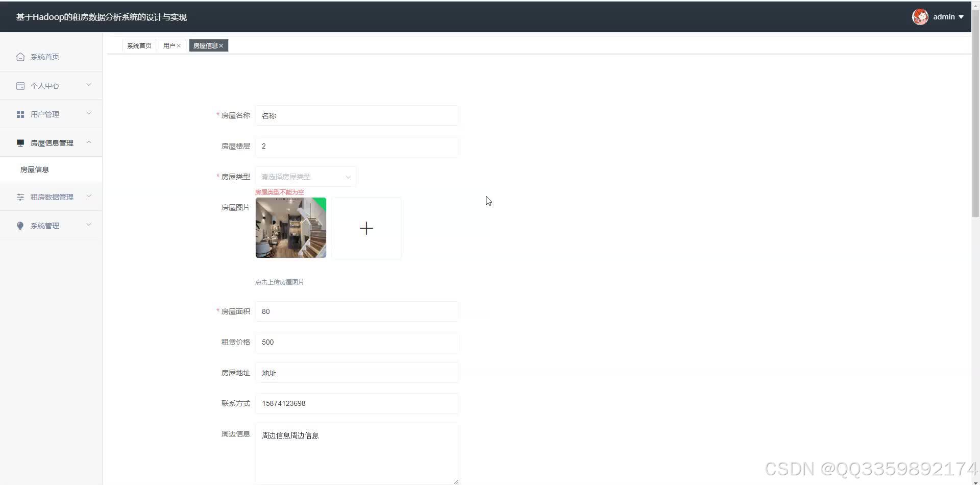Click the 房屋名称 field label
This screenshot has width=980, height=485.
point(235,115)
